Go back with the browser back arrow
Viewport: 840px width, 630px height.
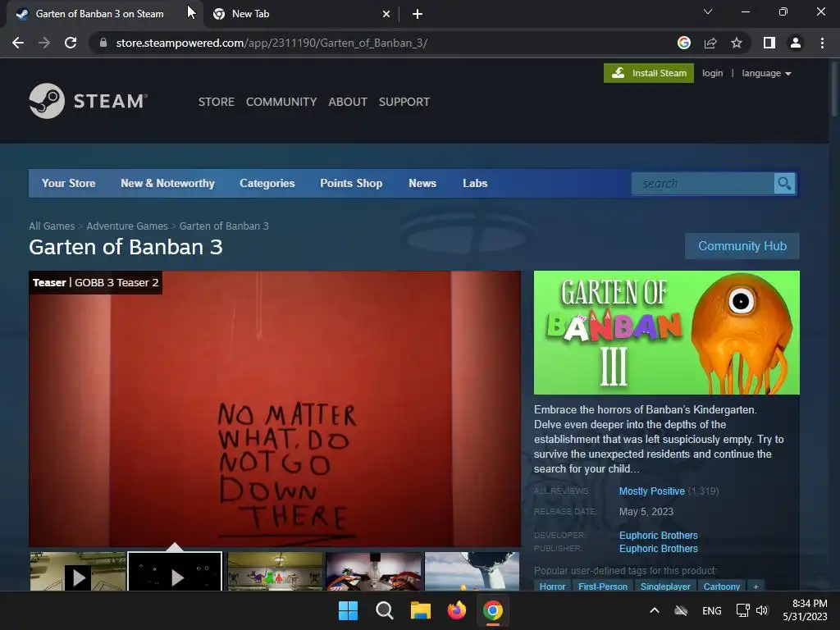coord(18,43)
